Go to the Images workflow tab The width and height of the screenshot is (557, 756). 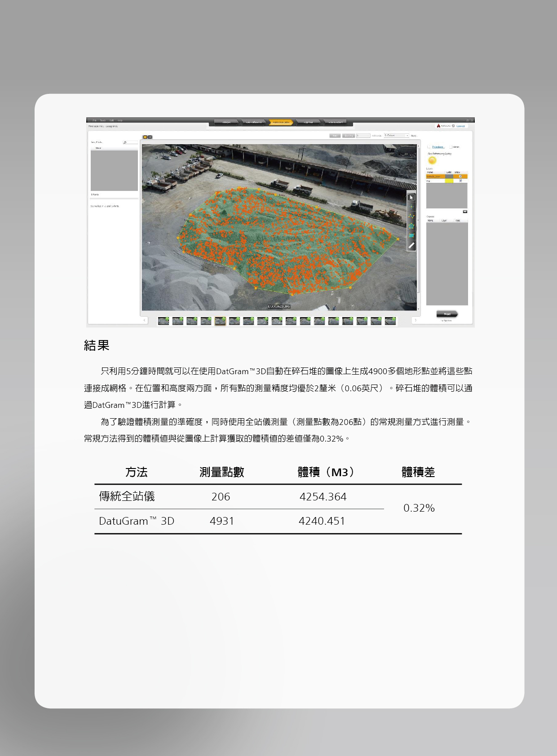point(226,122)
